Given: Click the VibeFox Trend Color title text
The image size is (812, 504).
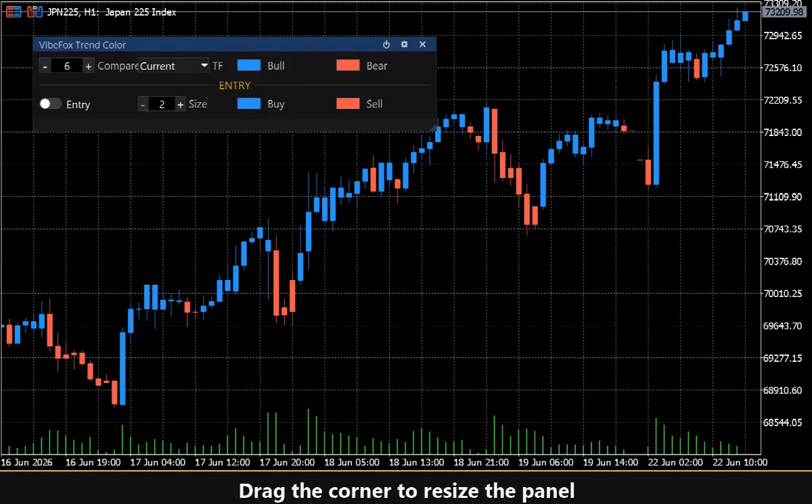Looking at the screenshot, I should click(82, 45).
